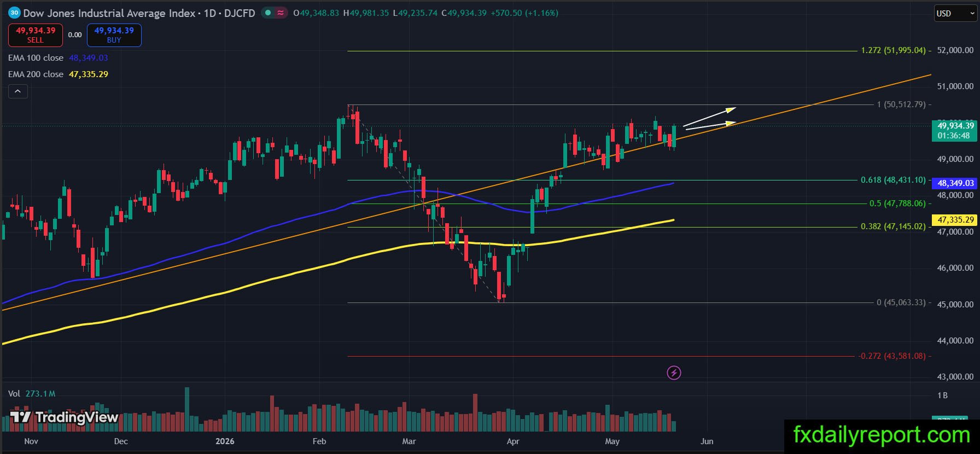Screen dimensions: 980x454
Task: Click the May label on the time axis
Action: coord(612,441)
